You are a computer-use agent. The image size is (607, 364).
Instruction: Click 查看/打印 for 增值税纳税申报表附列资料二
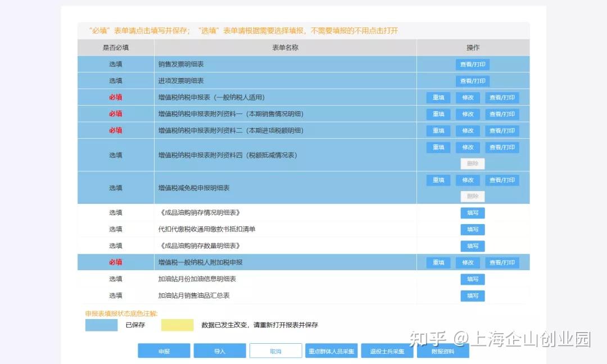click(502, 130)
